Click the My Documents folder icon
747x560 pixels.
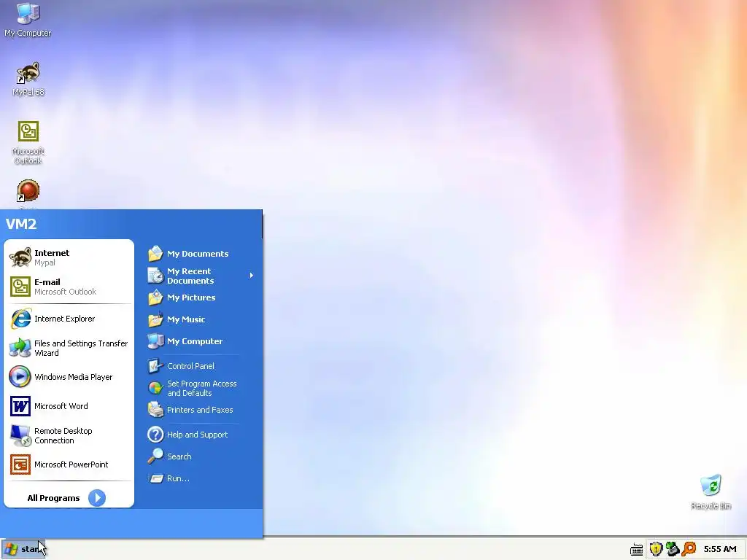155,253
